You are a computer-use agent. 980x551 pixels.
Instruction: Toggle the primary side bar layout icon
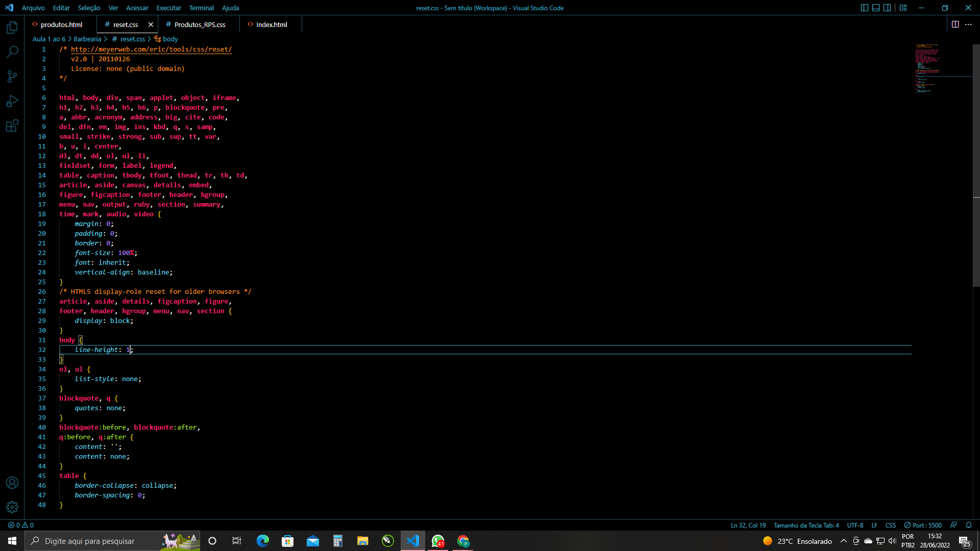(x=864, y=8)
